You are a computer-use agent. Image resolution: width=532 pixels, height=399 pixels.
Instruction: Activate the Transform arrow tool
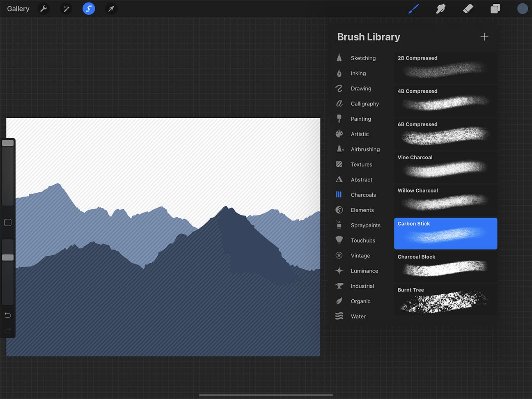click(x=111, y=9)
